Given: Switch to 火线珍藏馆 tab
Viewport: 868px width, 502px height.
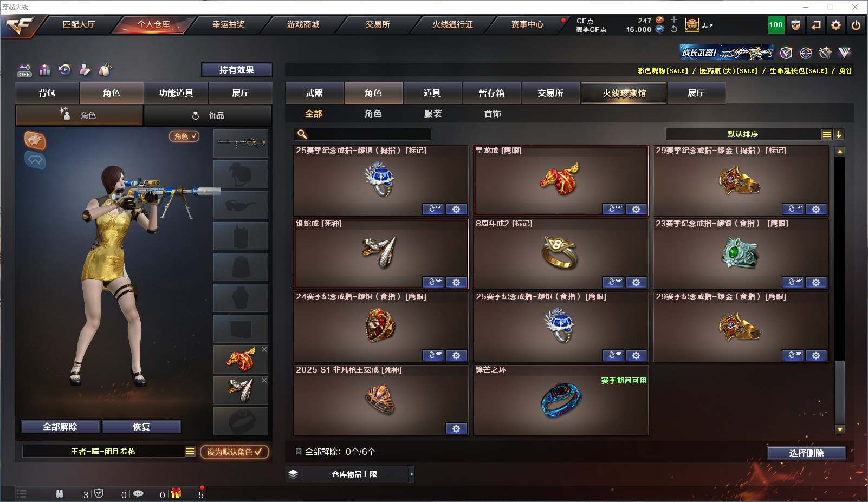Looking at the screenshot, I should coord(624,93).
